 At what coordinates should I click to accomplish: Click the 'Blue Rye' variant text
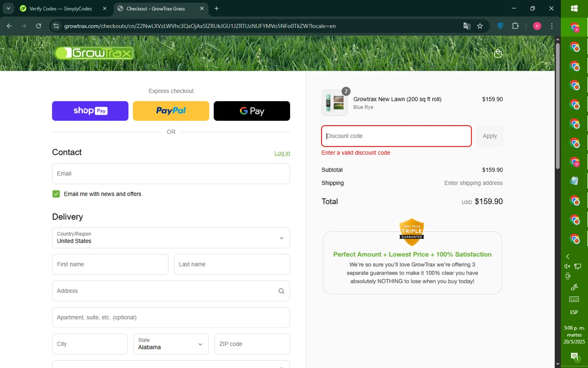pos(363,107)
